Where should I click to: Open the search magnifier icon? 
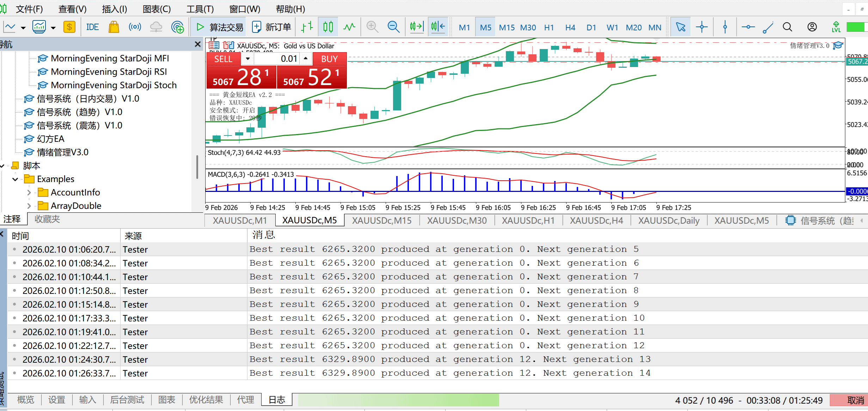click(x=787, y=27)
